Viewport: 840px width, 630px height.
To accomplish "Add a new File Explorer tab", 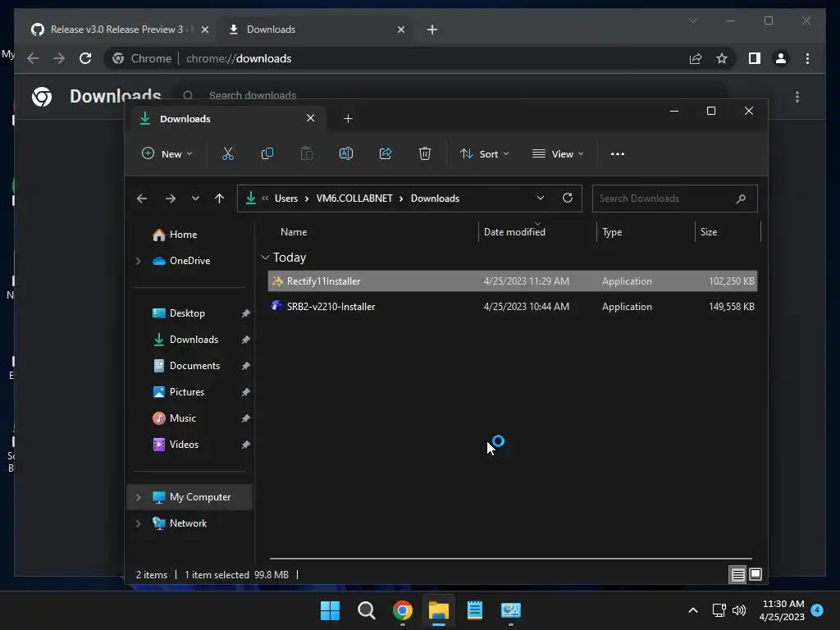I will [x=348, y=118].
